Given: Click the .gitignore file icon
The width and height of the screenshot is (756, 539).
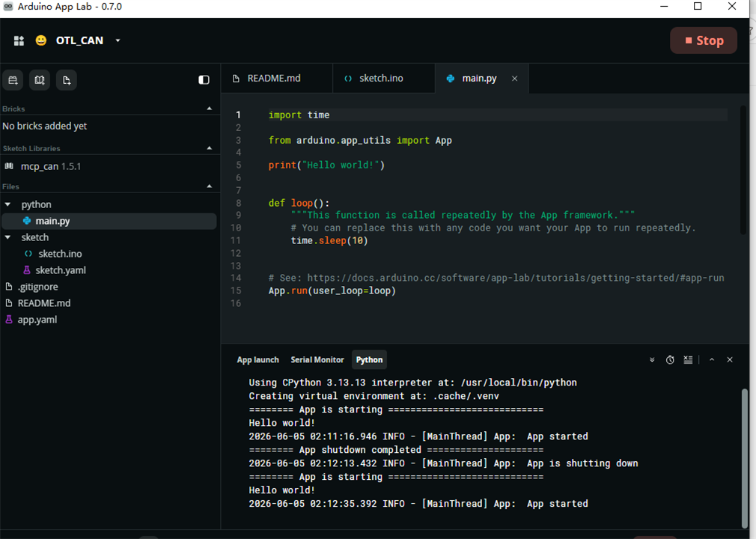Looking at the screenshot, I should pyautogui.click(x=9, y=287).
